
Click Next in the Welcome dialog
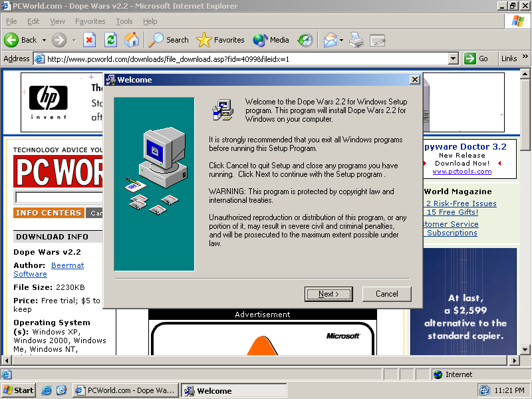[329, 294]
